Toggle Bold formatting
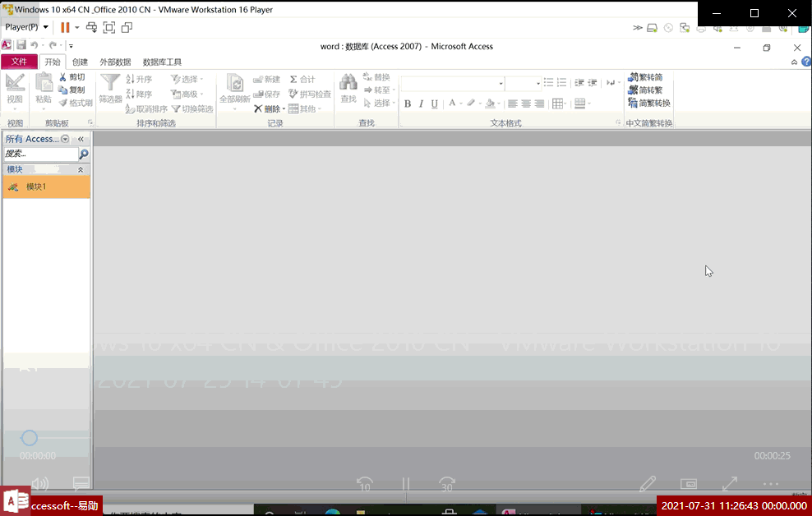 (x=408, y=104)
